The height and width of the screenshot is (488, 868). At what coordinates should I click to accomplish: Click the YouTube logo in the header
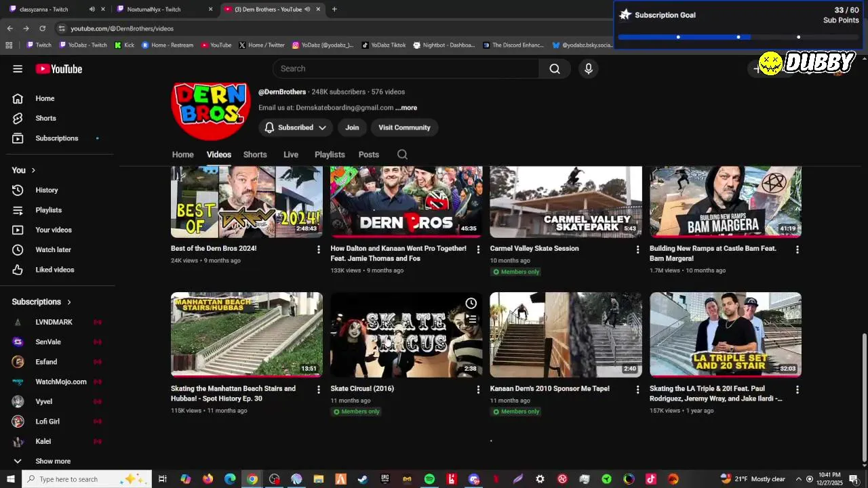pyautogui.click(x=59, y=68)
